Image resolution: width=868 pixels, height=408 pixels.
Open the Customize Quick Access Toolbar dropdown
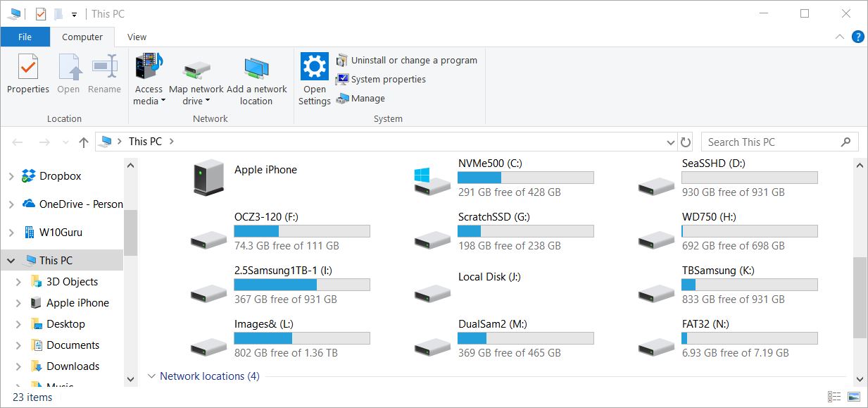[x=74, y=14]
